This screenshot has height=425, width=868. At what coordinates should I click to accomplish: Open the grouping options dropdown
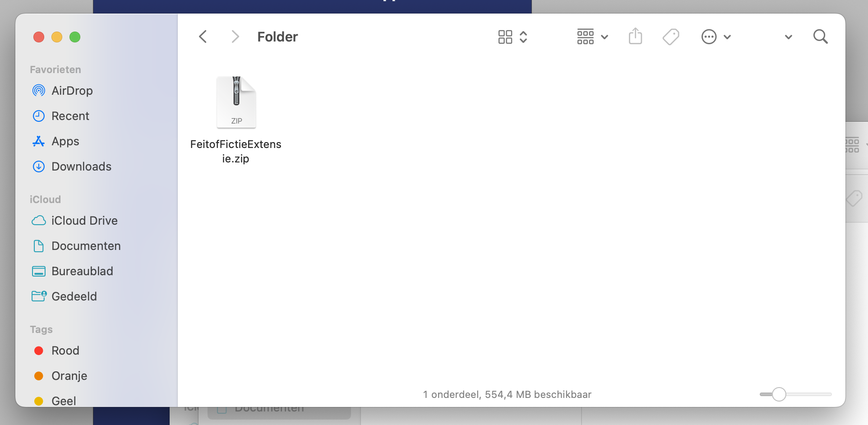(x=592, y=37)
